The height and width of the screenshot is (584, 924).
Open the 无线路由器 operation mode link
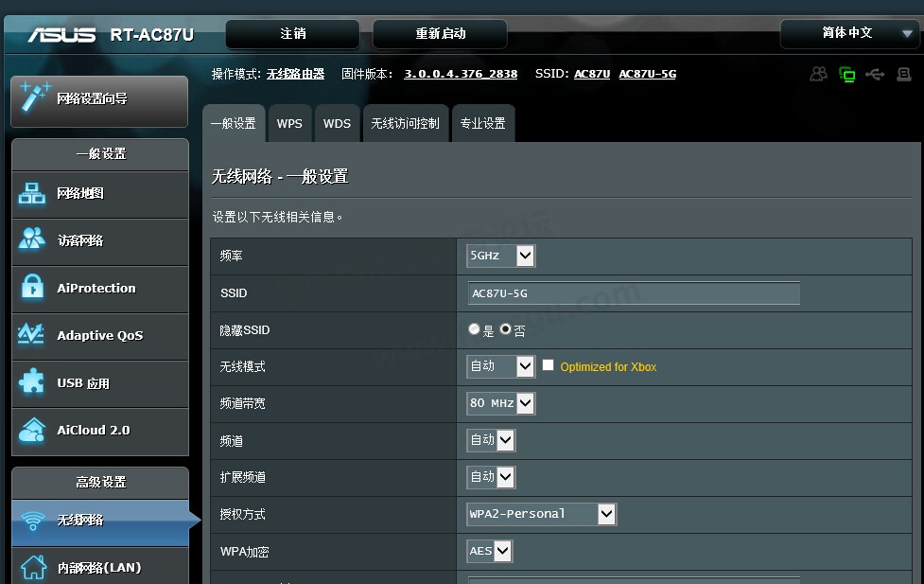(x=295, y=74)
